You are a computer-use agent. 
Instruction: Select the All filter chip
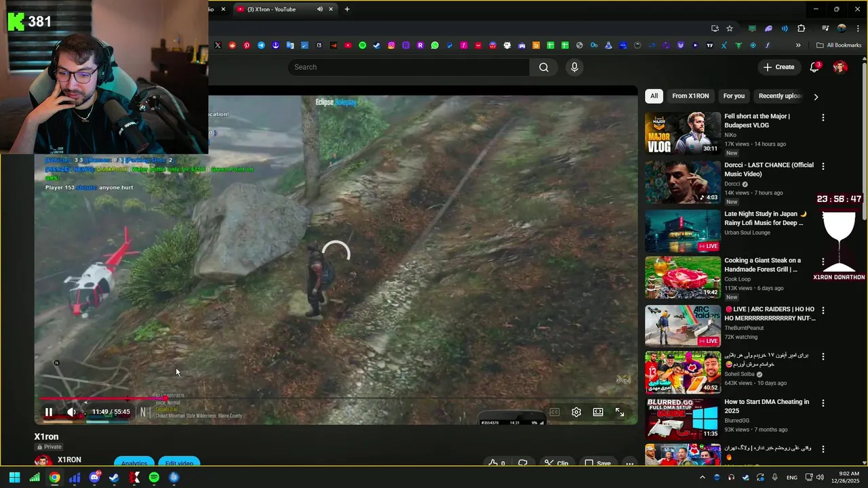(654, 96)
